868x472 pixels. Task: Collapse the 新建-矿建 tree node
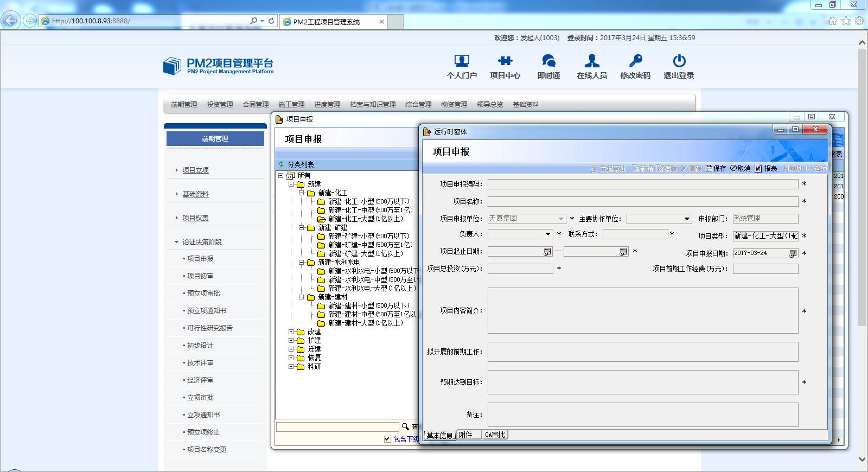coord(302,228)
